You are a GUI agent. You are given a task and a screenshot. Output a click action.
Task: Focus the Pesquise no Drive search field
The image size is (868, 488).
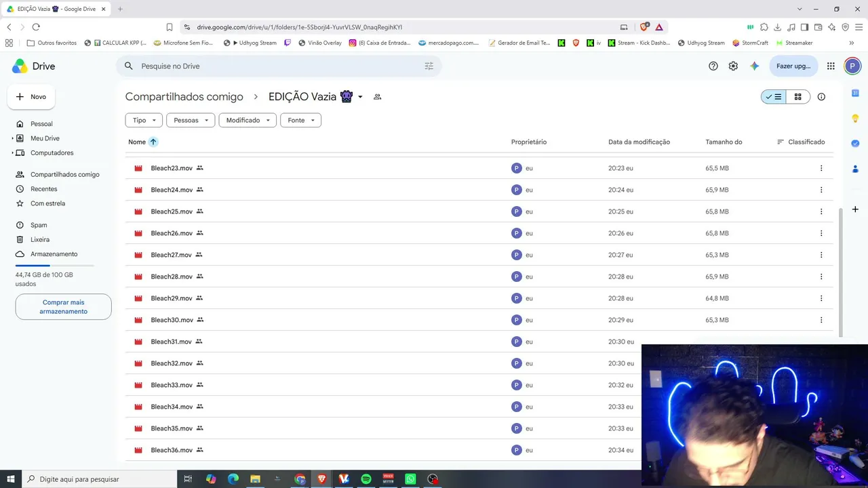click(x=278, y=66)
